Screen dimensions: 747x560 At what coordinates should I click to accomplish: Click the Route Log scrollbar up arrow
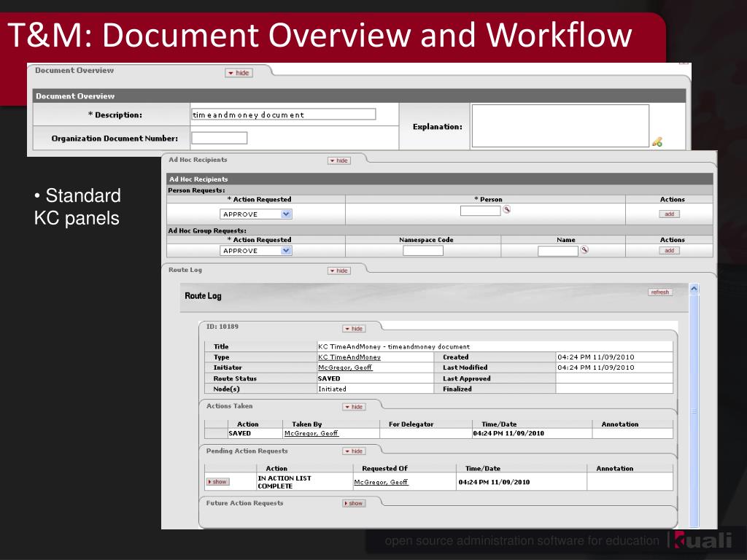(x=694, y=289)
